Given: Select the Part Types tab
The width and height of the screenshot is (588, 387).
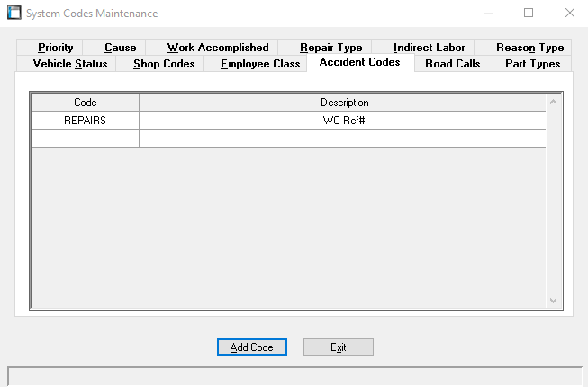Looking at the screenshot, I should tap(532, 64).
